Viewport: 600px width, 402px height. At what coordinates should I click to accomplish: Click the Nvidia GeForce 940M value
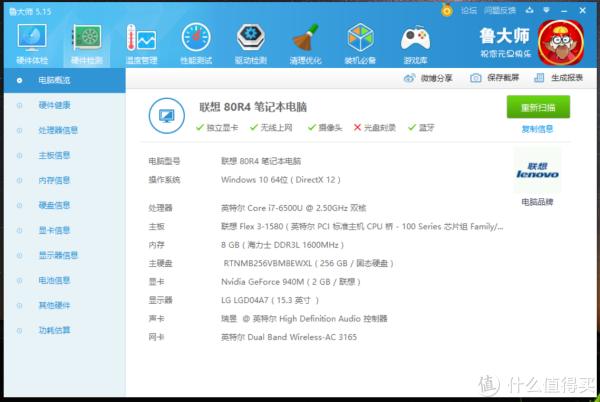pos(291,282)
